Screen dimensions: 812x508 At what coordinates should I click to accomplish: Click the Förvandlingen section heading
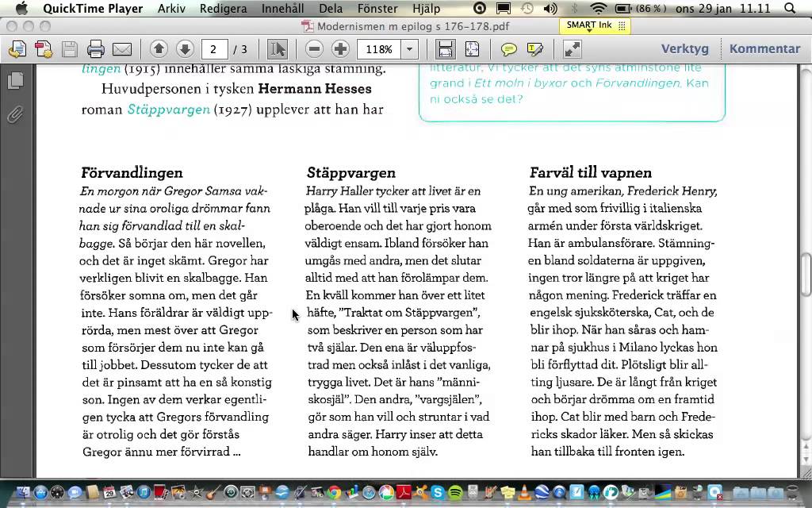(132, 172)
